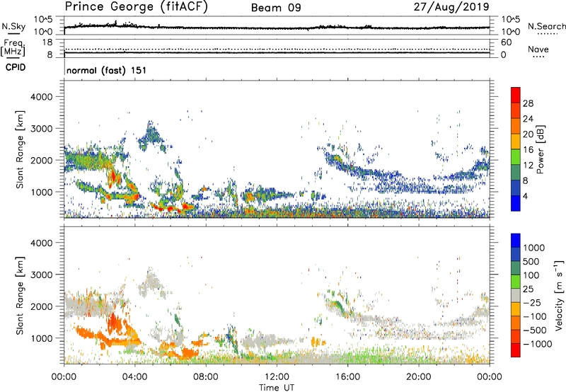Click the 'N.Search' legend label
The width and height of the screenshot is (566, 392).
click(546, 26)
